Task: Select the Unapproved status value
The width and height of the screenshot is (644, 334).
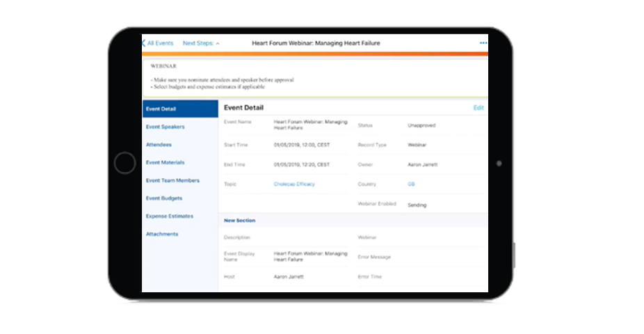Action: click(x=422, y=125)
